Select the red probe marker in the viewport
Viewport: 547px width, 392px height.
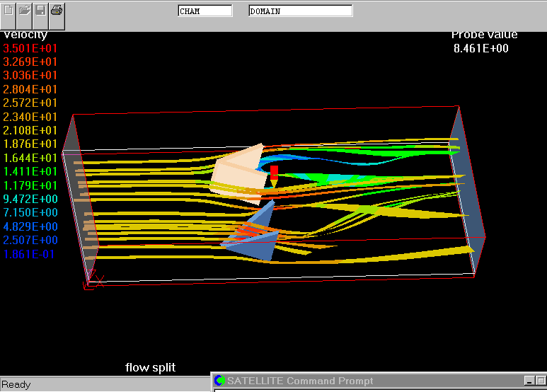pos(274,173)
